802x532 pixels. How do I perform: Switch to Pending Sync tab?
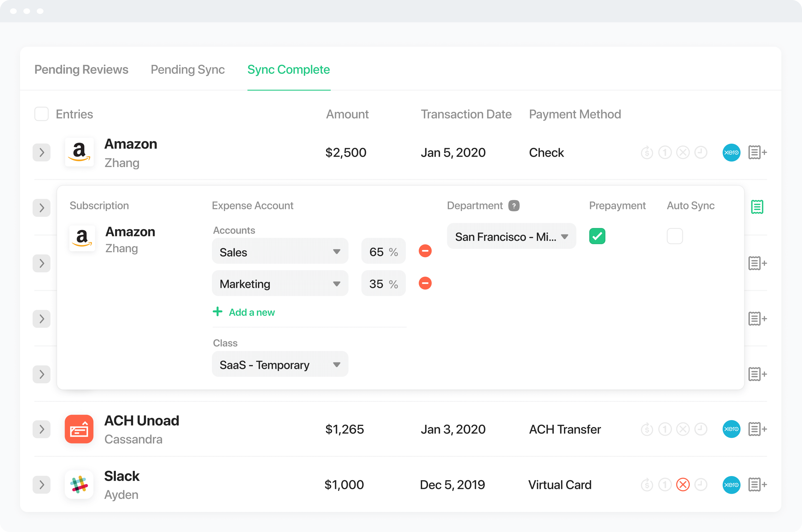pyautogui.click(x=188, y=70)
